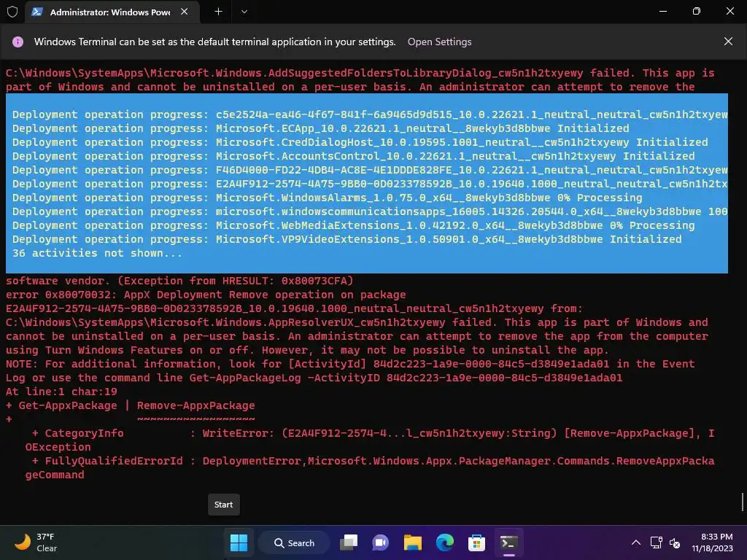Open Task View on the taskbar
Viewport: 747px width, 560px height.
point(349,542)
